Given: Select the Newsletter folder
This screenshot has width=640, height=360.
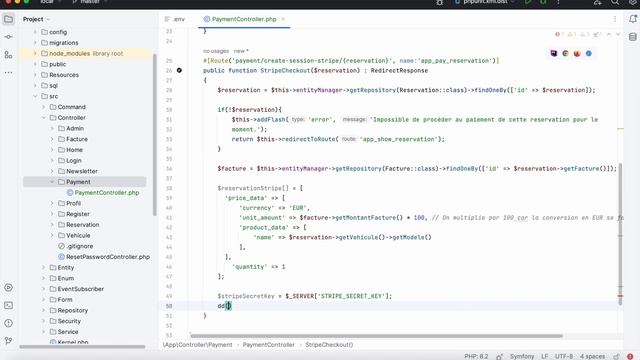Looking at the screenshot, I should click(78, 171).
